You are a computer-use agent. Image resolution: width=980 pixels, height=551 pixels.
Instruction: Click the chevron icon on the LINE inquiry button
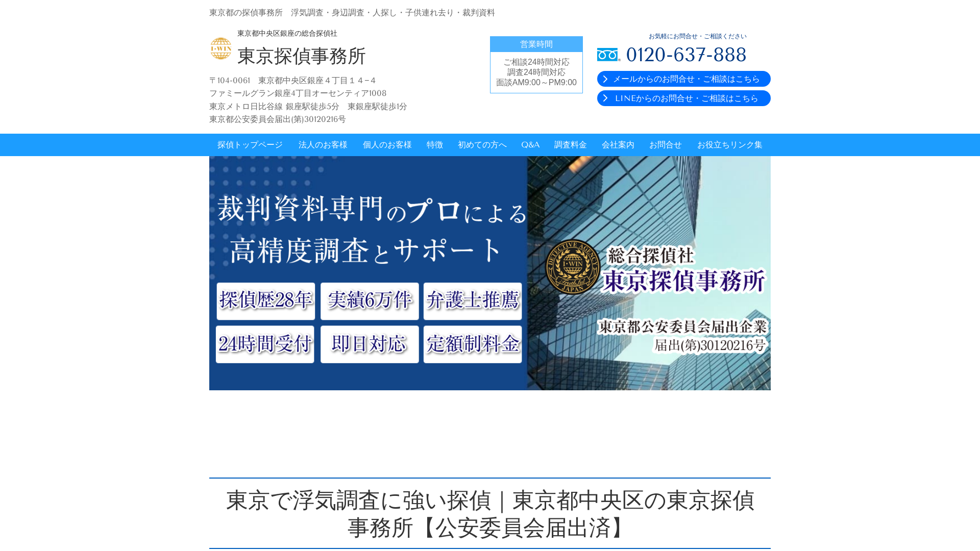605,98
